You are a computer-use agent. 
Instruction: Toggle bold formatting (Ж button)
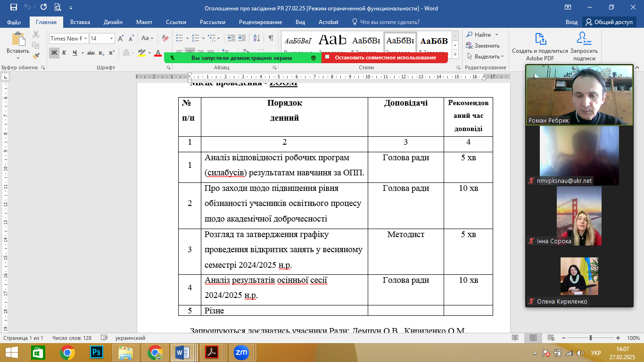click(x=54, y=53)
